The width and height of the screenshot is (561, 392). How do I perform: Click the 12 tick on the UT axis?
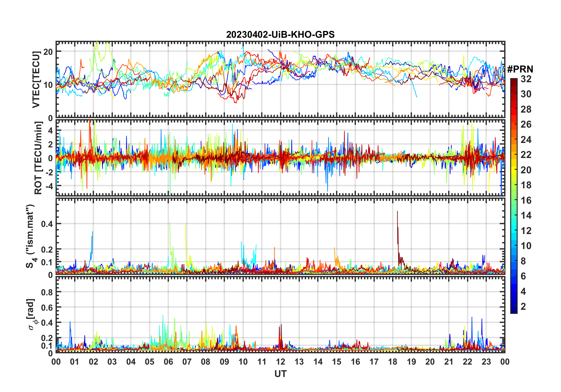(280, 362)
